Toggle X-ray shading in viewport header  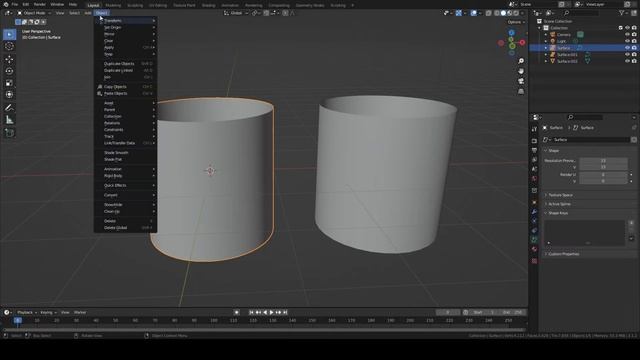[x=489, y=13]
